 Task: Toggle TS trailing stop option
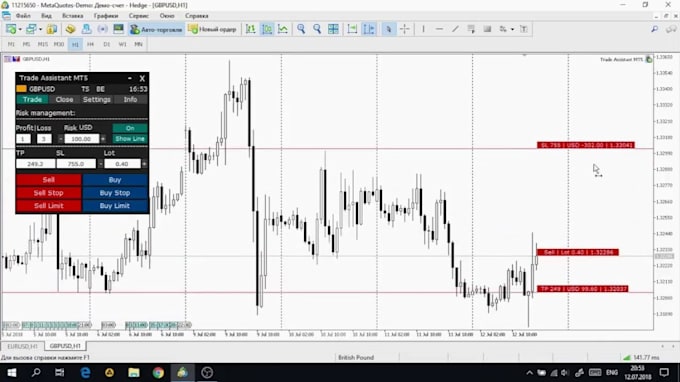click(x=85, y=89)
